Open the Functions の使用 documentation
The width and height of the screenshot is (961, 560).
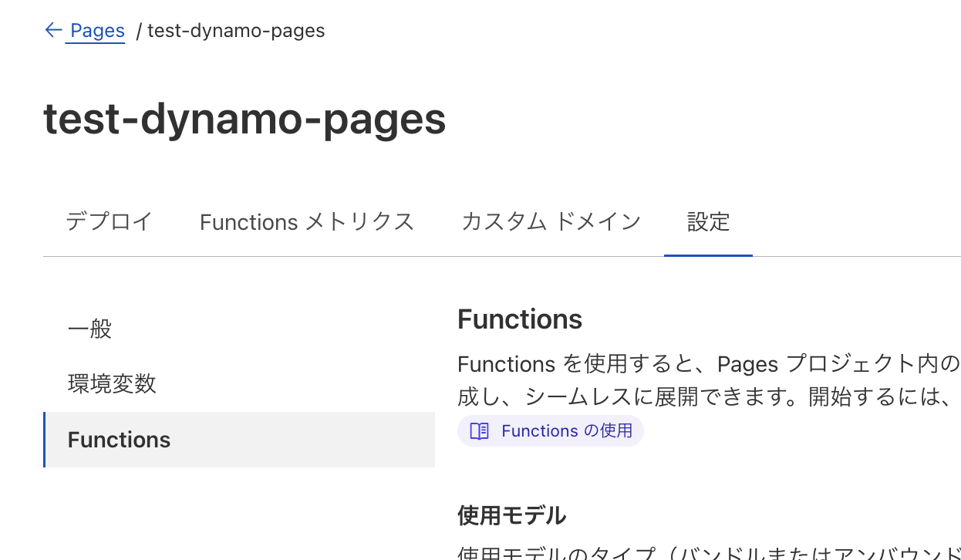pyautogui.click(x=550, y=430)
